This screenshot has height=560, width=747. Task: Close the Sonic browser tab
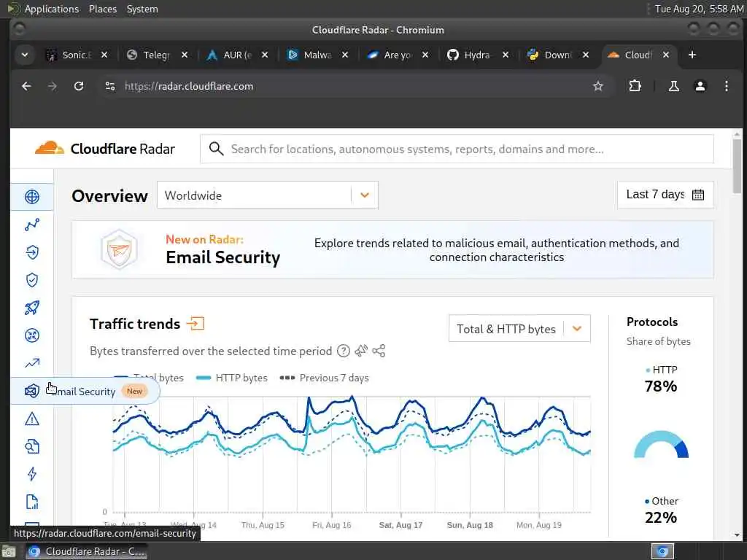[104, 55]
